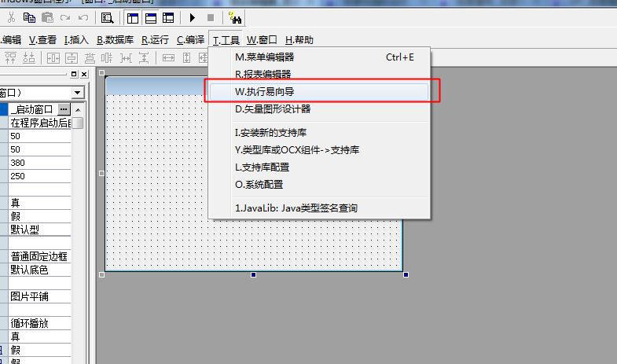
Task: Click the center horizontally in window icon
Action: tap(53, 58)
